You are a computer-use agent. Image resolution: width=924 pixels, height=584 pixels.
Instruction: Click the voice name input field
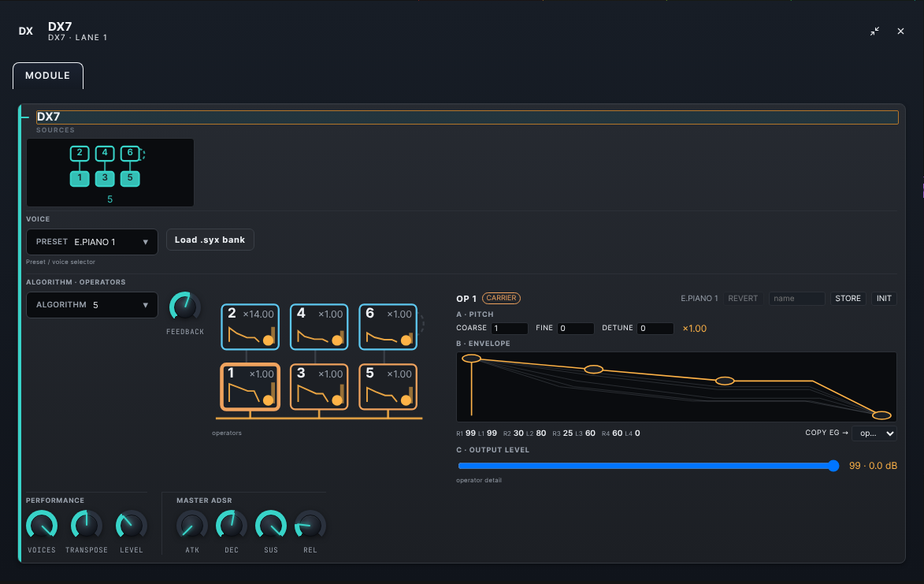(796, 298)
